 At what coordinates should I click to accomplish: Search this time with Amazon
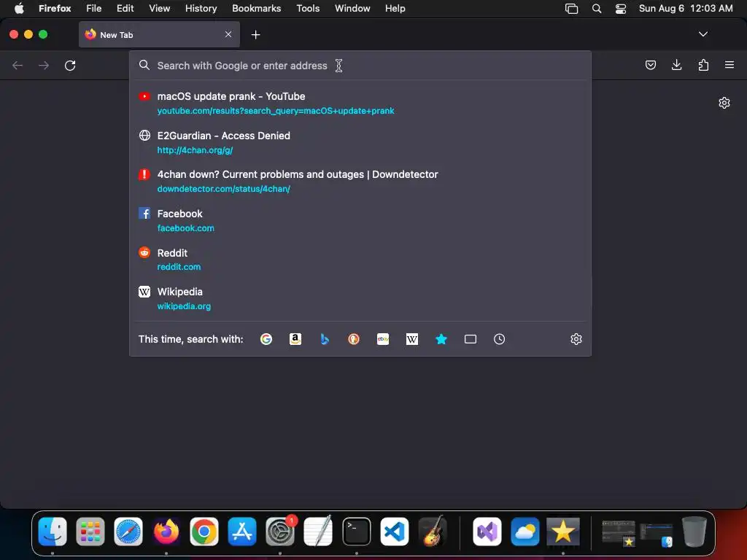pyautogui.click(x=295, y=339)
